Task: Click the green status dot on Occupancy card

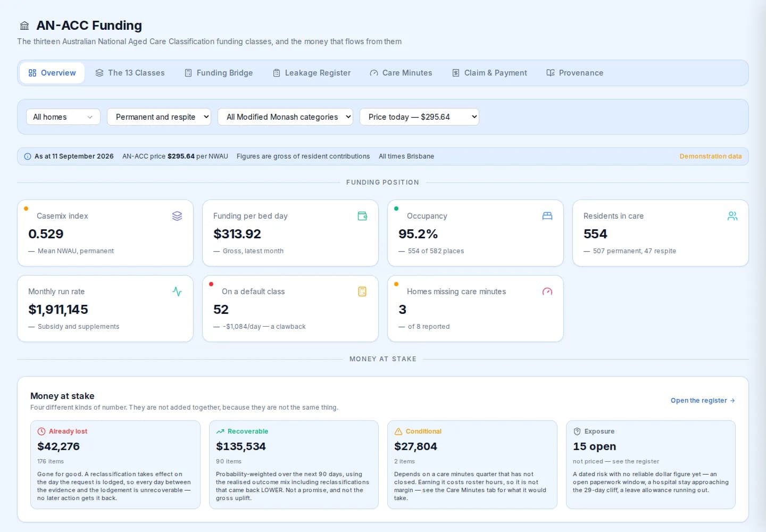Action: click(x=396, y=209)
